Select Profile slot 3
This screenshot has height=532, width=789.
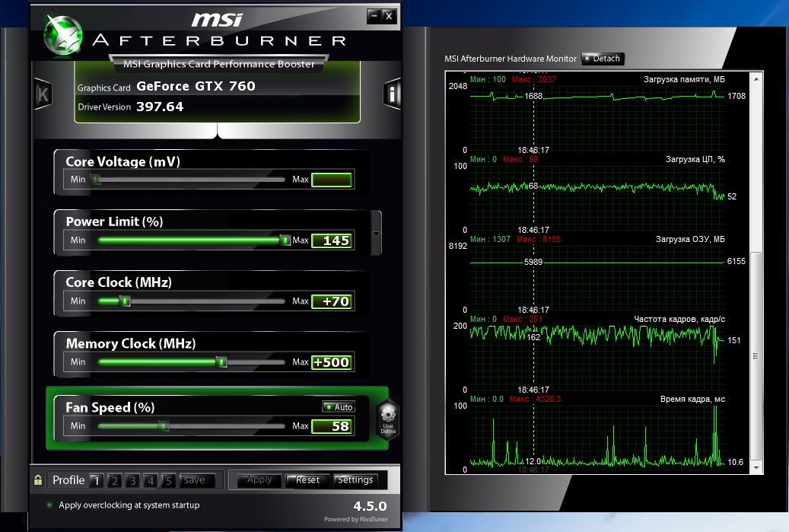point(132,481)
